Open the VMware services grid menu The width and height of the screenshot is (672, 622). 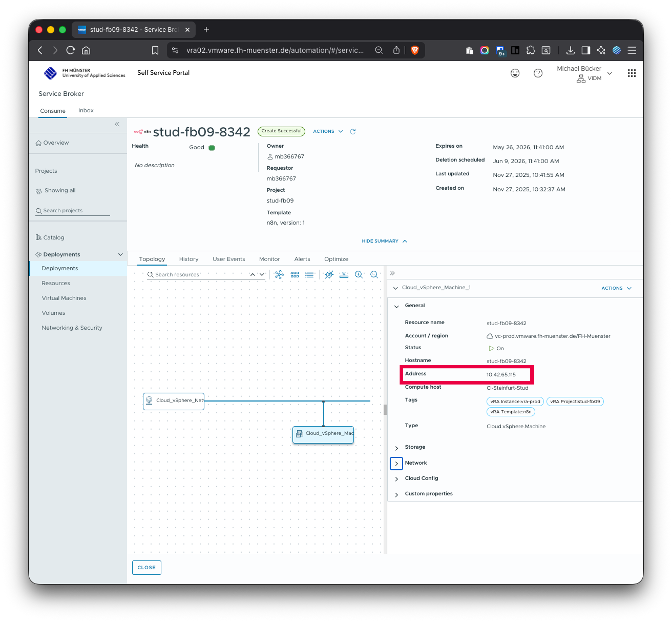tap(631, 73)
